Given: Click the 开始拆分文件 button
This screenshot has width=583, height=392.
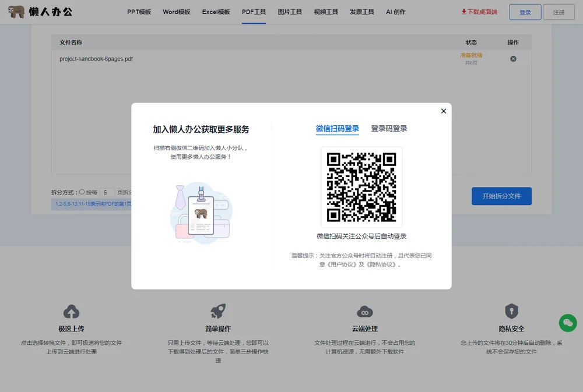Looking at the screenshot, I should pyautogui.click(x=501, y=196).
